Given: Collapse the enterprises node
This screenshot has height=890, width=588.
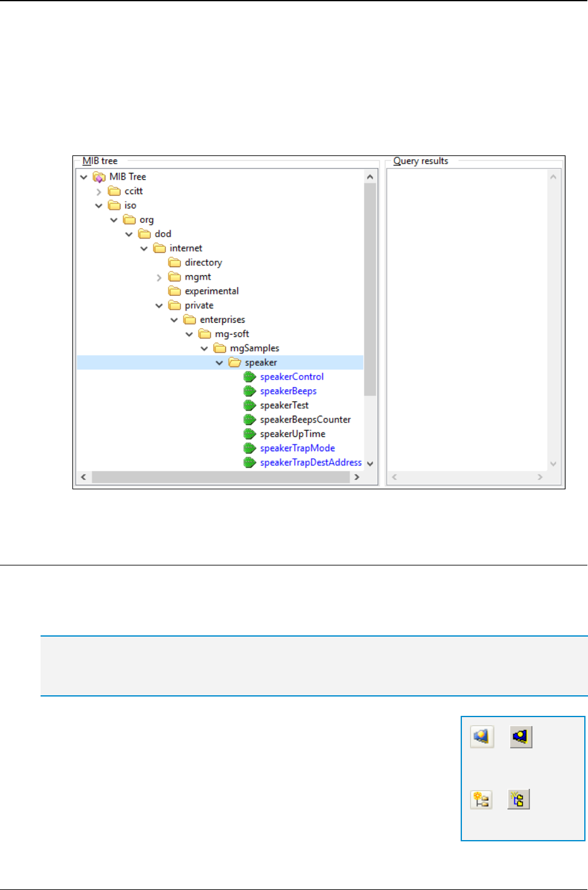Looking at the screenshot, I should tap(174, 320).
